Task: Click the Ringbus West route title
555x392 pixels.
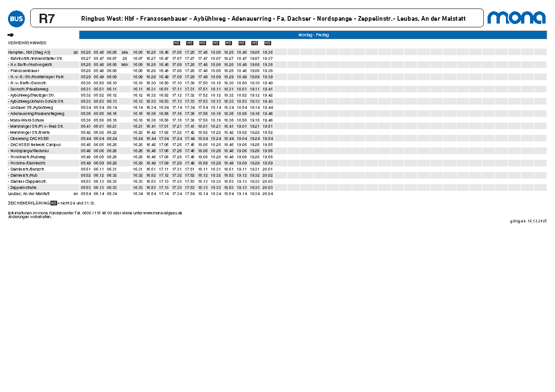Action: tap(273, 19)
